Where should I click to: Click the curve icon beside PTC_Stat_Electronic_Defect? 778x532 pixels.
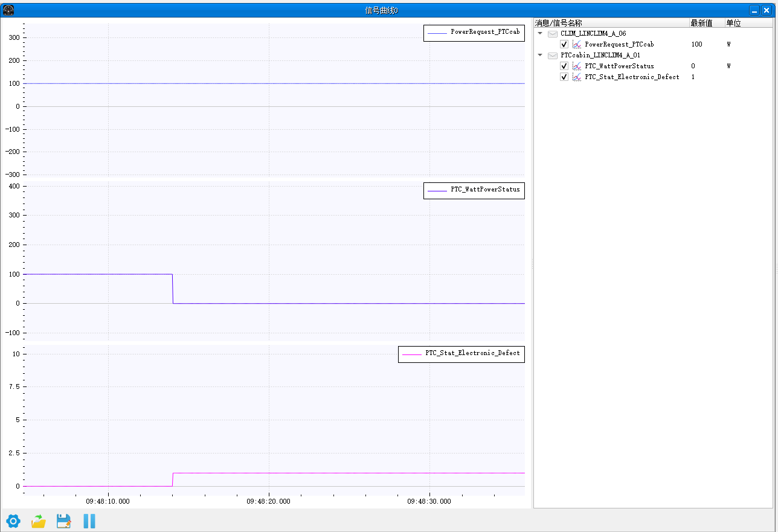point(577,77)
